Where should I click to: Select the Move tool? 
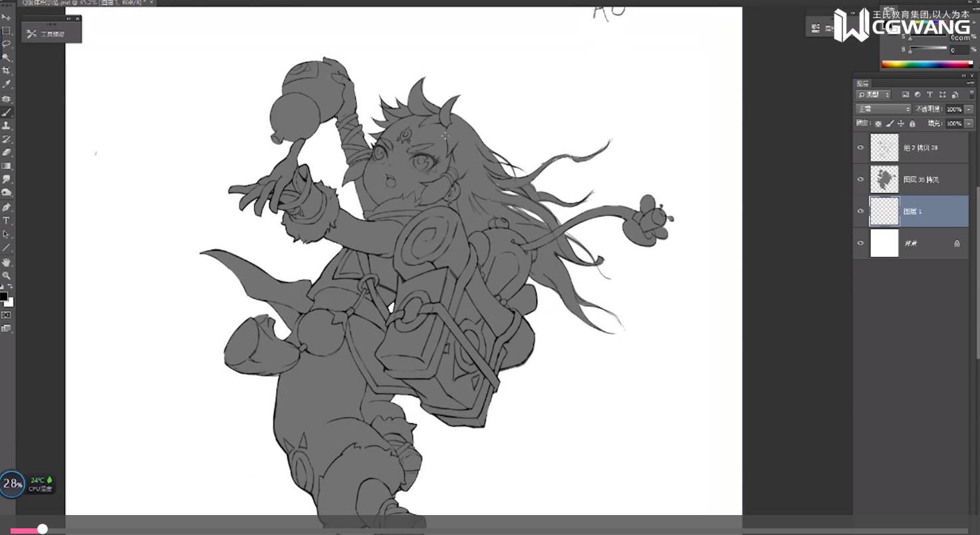click(x=6, y=17)
